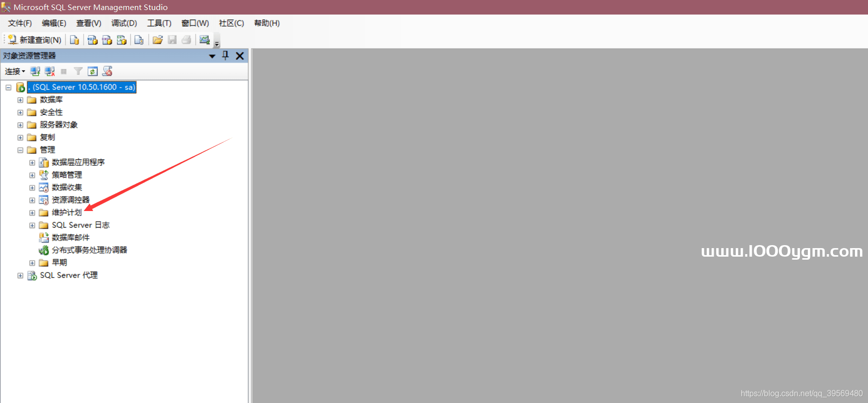Click the SQL Server 日志 label
868x403 pixels.
[81, 225]
